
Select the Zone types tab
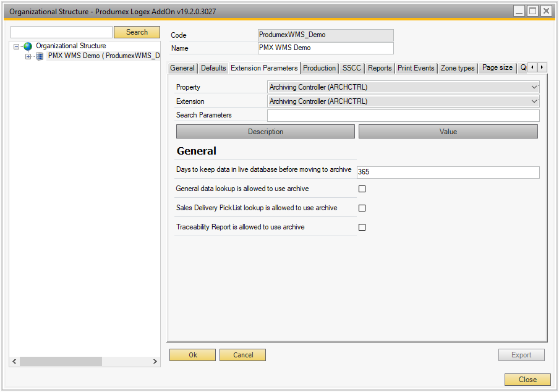click(x=457, y=68)
